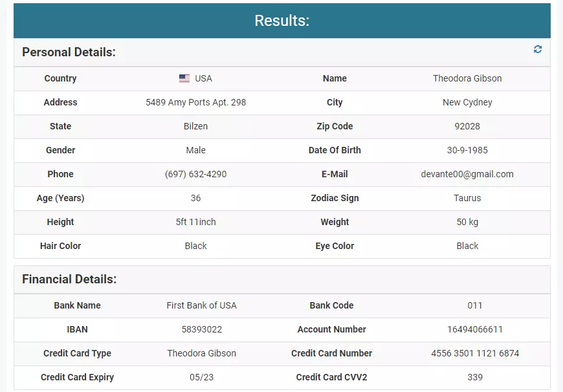Select the Financial Details section heading
The image size is (563, 392).
tap(69, 279)
